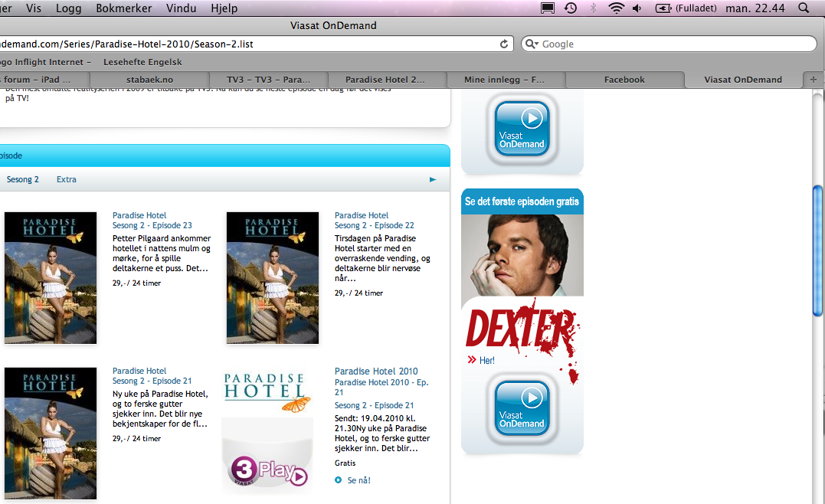
Task: Click the Wi-Fi status icon
Action: (616, 8)
